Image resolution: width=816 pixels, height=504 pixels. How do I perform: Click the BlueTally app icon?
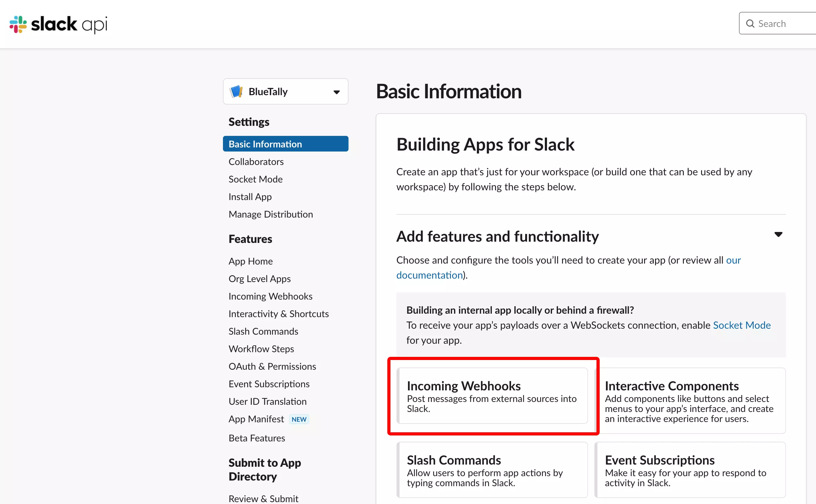click(x=236, y=91)
